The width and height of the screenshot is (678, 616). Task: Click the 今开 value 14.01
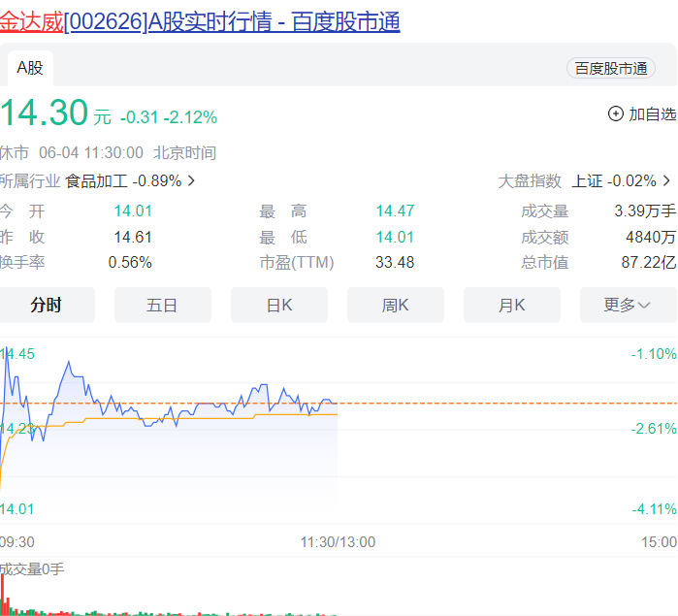[133, 211]
